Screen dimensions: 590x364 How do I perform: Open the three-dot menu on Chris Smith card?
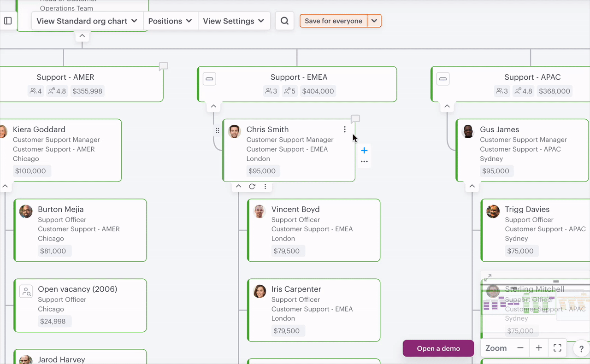click(x=345, y=129)
